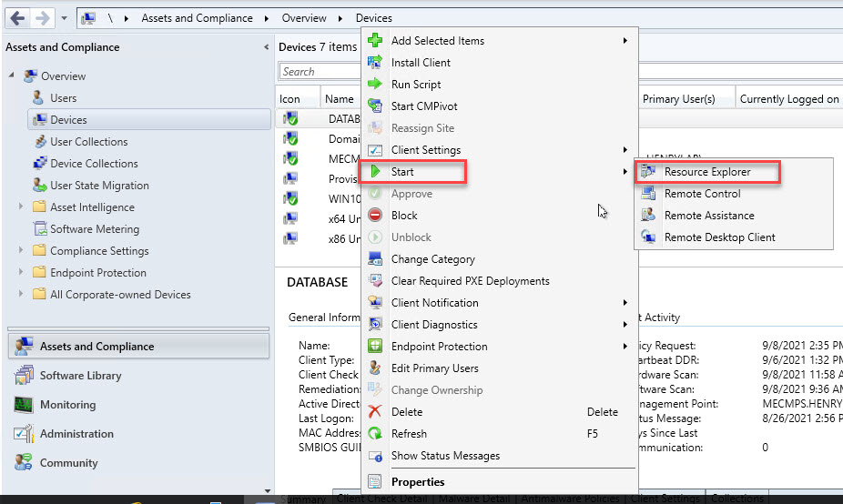Collapse the Overview tree node

[12, 76]
